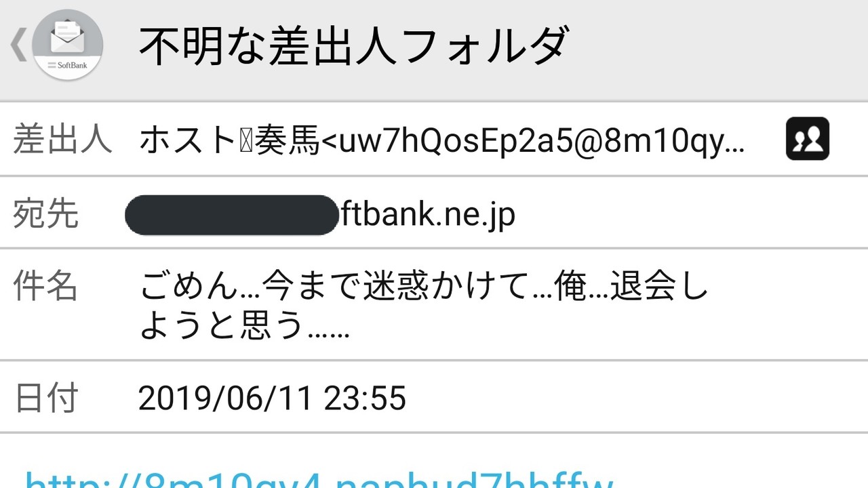Tap the back chevron arrow
Viewport: 868px width, 488px height.
pyautogui.click(x=18, y=45)
